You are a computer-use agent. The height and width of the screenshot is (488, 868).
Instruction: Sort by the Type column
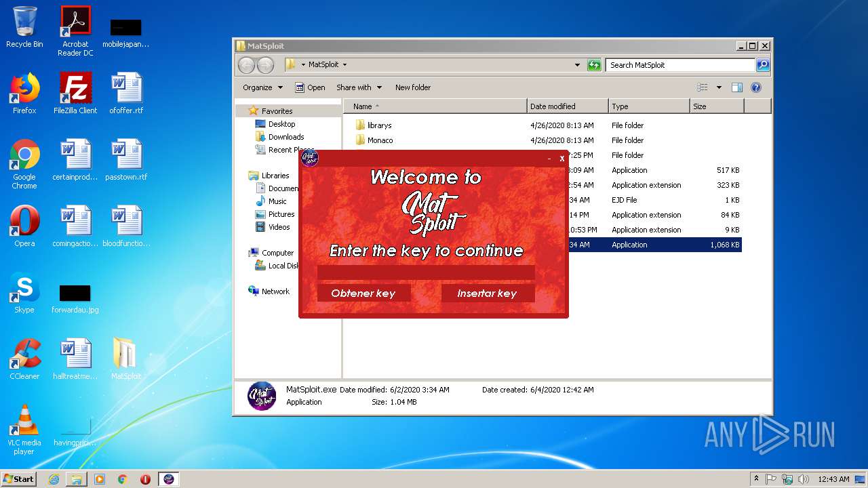[649, 106]
